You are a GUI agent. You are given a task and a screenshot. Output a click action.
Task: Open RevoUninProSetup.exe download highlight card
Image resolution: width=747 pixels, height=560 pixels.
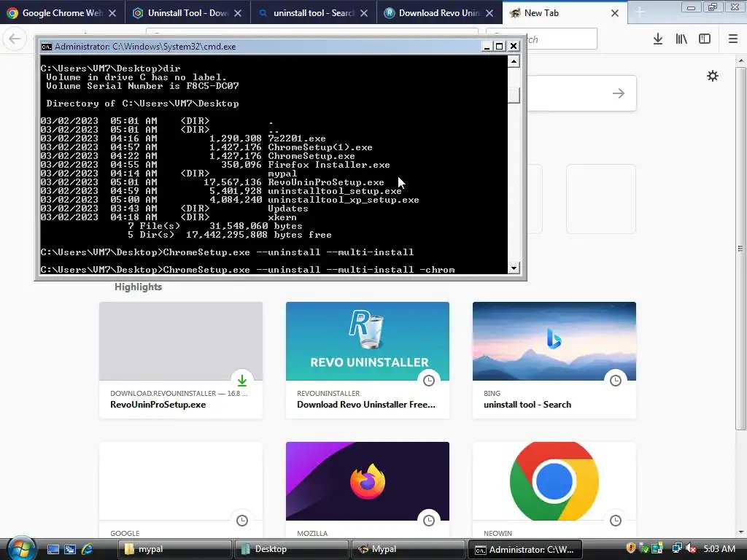tap(181, 360)
